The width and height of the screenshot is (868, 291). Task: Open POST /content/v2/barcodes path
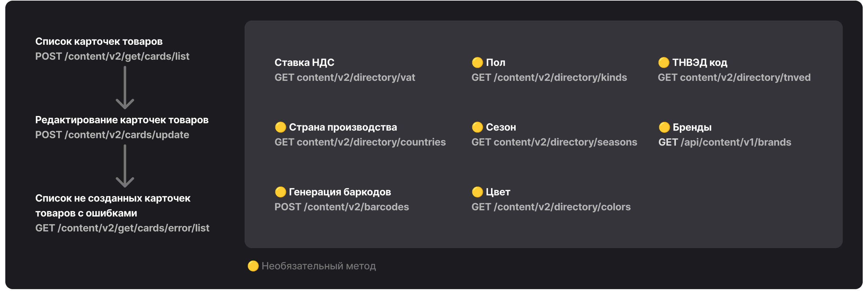click(342, 207)
